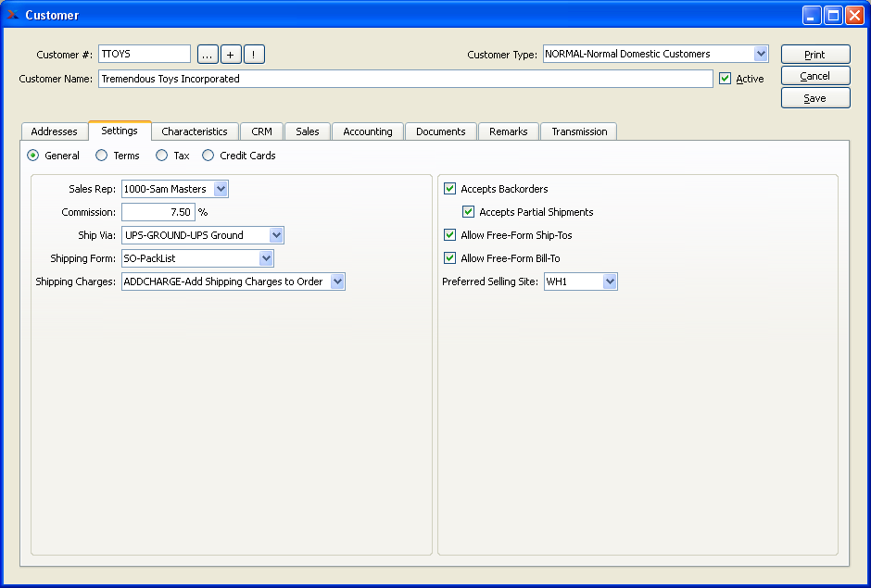871x588 pixels.
Task: Open the Sales tab
Action: pos(308,131)
